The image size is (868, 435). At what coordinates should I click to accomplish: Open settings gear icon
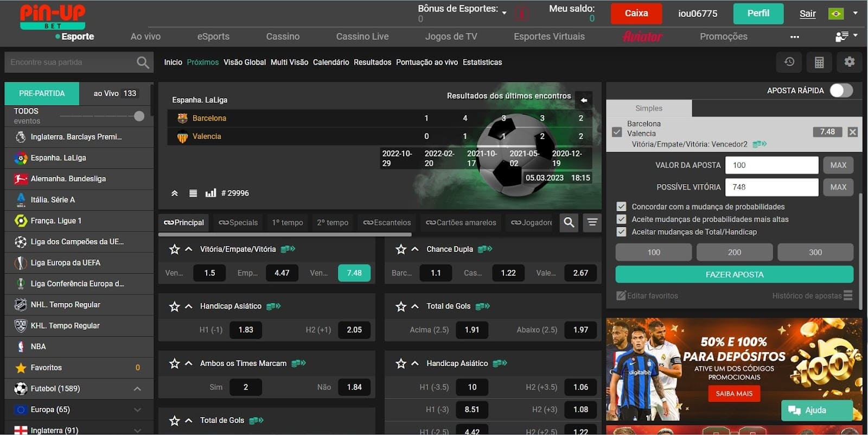pyautogui.click(x=850, y=62)
